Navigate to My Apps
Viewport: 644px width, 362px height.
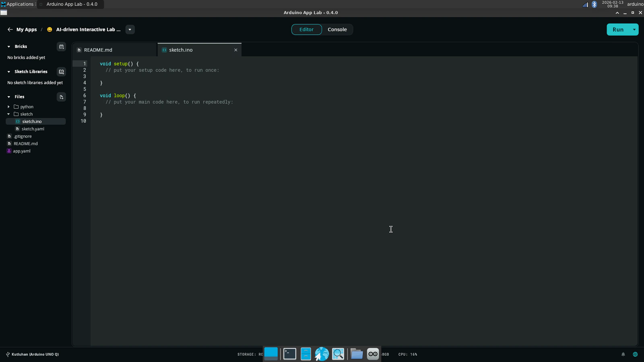pos(27,29)
